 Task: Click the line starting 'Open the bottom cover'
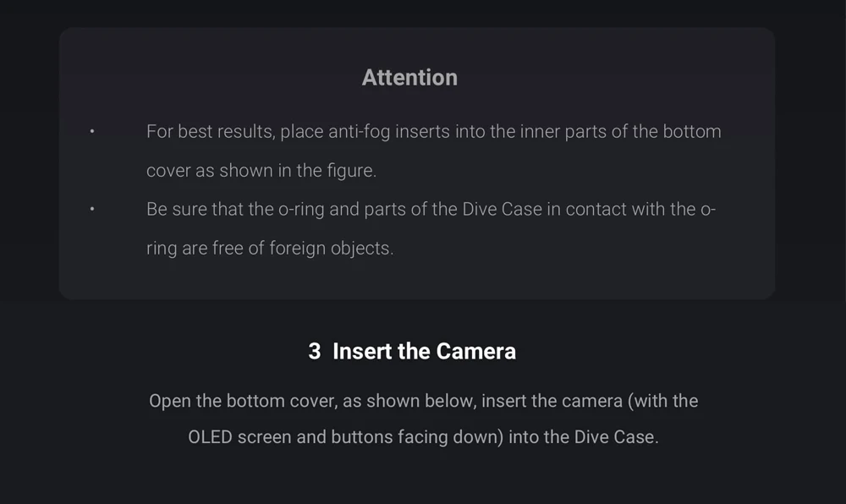(x=423, y=401)
